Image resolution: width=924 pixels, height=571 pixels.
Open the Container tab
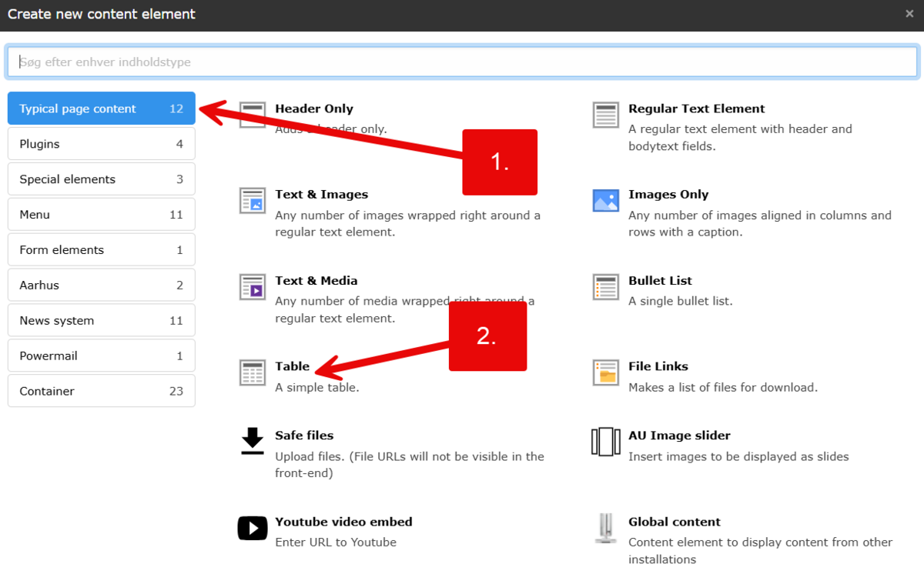point(101,391)
